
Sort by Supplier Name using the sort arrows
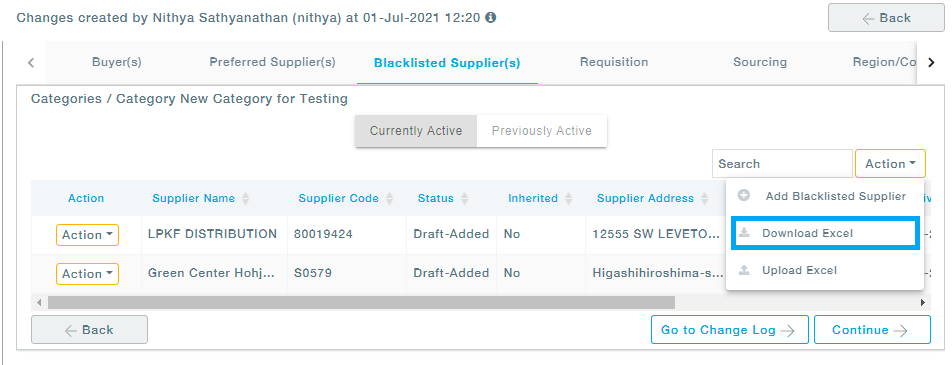pyautogui.click(x=245, y=199)
